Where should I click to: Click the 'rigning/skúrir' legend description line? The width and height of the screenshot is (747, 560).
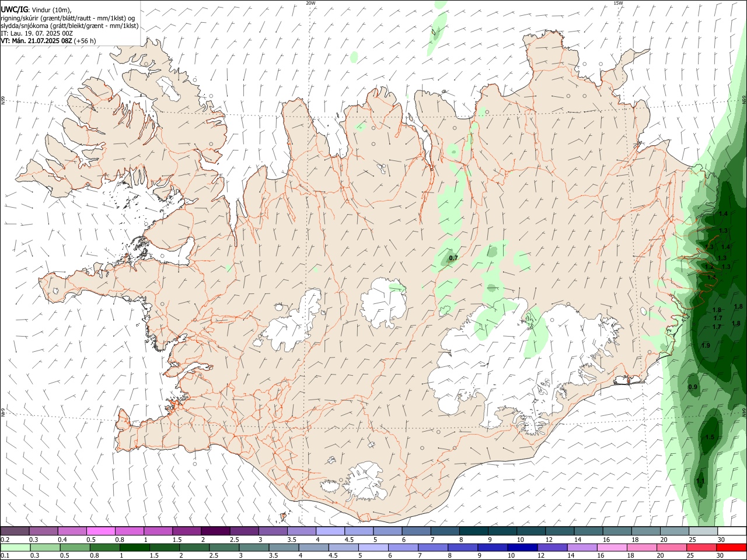pos(68,17)
